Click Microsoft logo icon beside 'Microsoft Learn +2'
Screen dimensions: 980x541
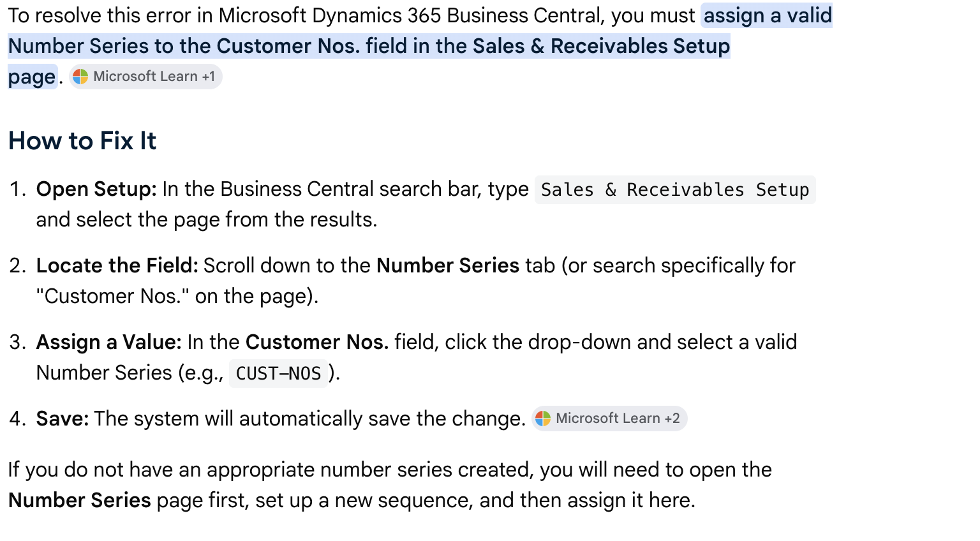(x=543, y=419)
